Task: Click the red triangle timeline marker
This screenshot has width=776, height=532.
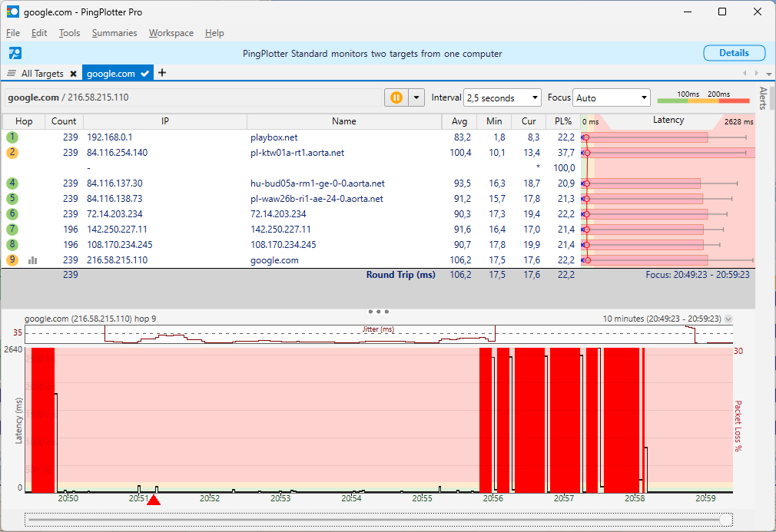Action: [154, 500]
